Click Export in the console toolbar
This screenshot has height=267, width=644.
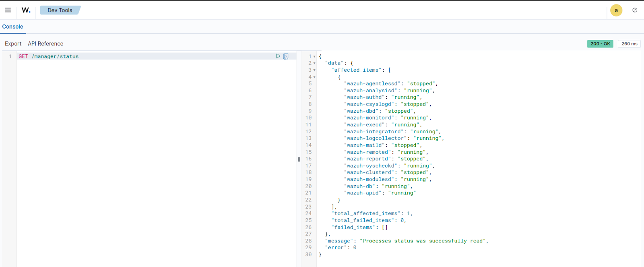pyautogui.click(x=13, y=43)
